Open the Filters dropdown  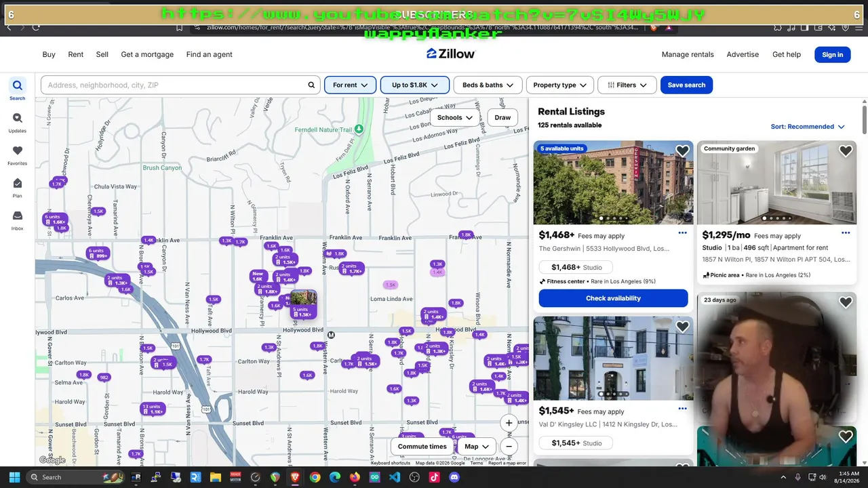[627, 85]
